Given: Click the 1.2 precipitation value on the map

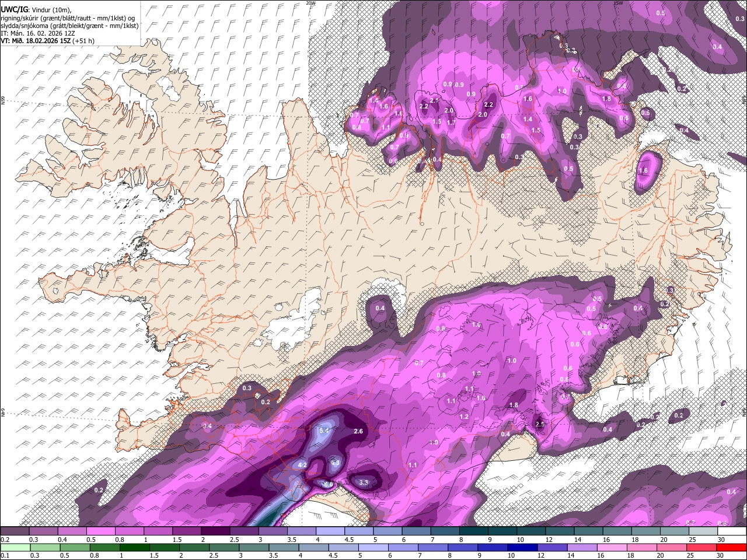Looking at the screenshot, I should point(464,416).
